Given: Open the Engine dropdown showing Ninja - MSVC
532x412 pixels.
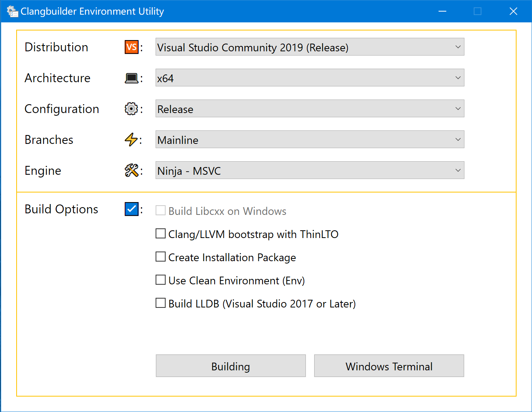Looking at the screenshot, I should pos(310,170).
